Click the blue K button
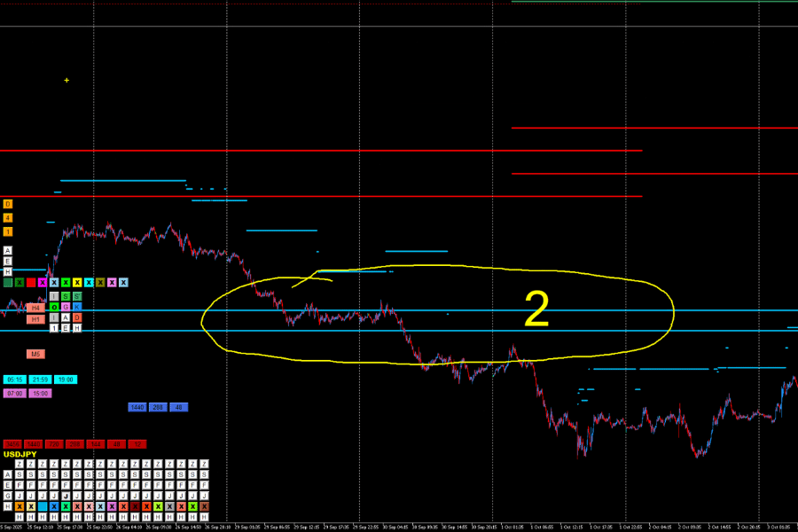798x532 pixels. (x=77, y=307)
